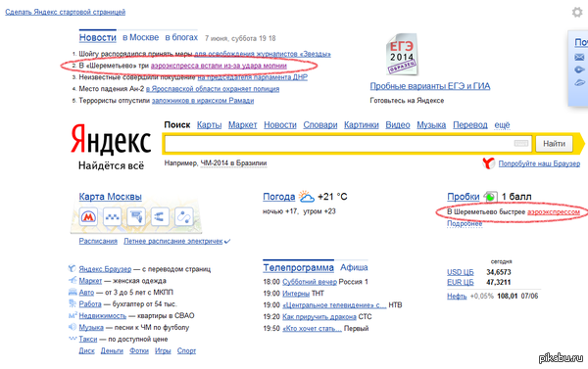Open the Погода link
Image resolution: width=588 pixels, height=369 pixels.
click(x=279, y=197)
